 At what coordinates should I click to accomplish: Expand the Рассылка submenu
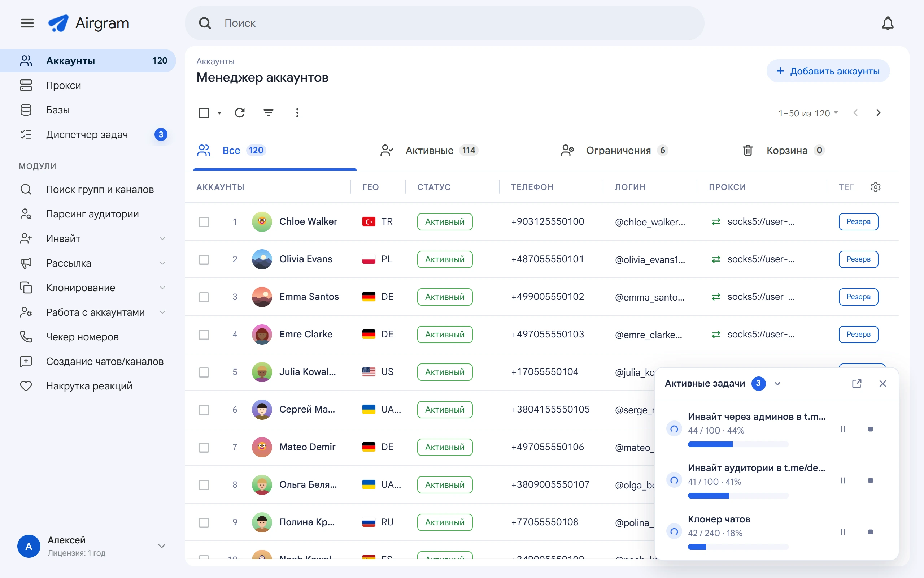(162, 263)
